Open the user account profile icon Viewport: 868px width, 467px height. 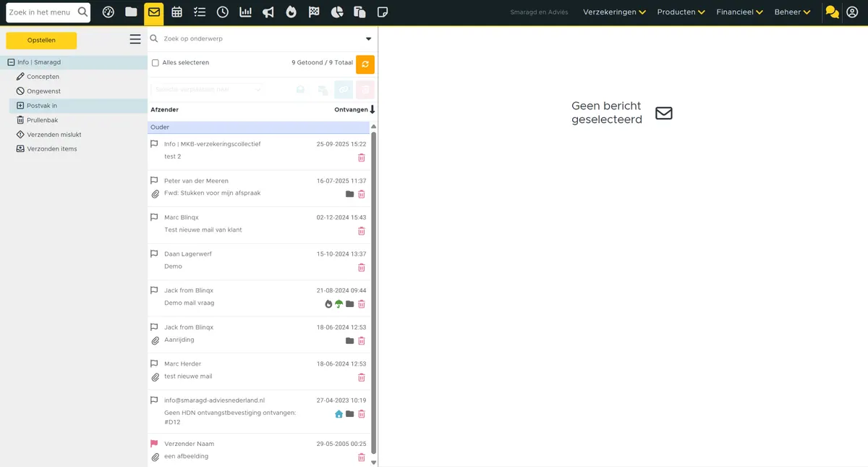[x=852, y=12]
